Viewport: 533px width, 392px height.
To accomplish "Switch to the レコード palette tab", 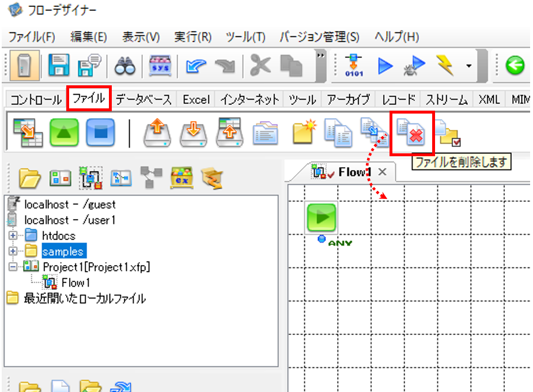I will pos(398,100).
